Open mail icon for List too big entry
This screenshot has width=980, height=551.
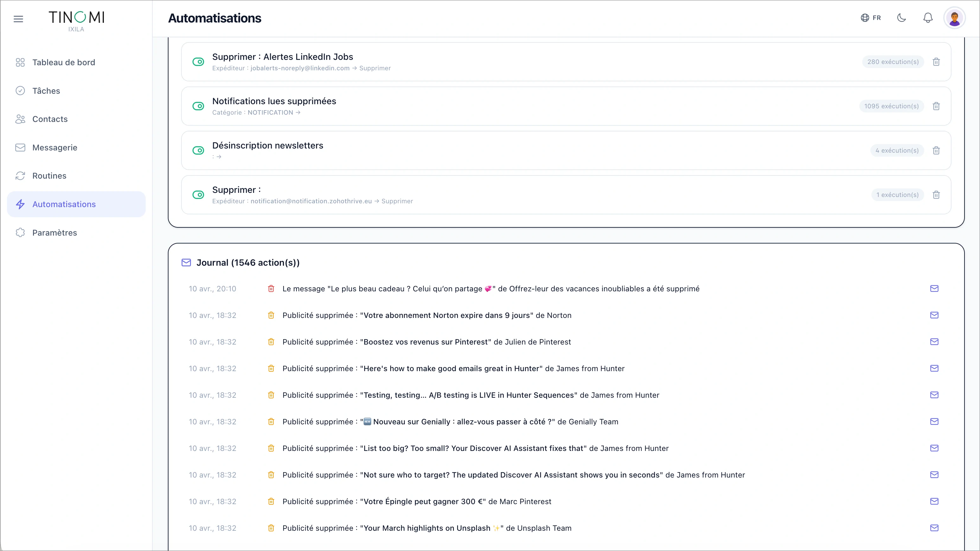click(934, 448)
